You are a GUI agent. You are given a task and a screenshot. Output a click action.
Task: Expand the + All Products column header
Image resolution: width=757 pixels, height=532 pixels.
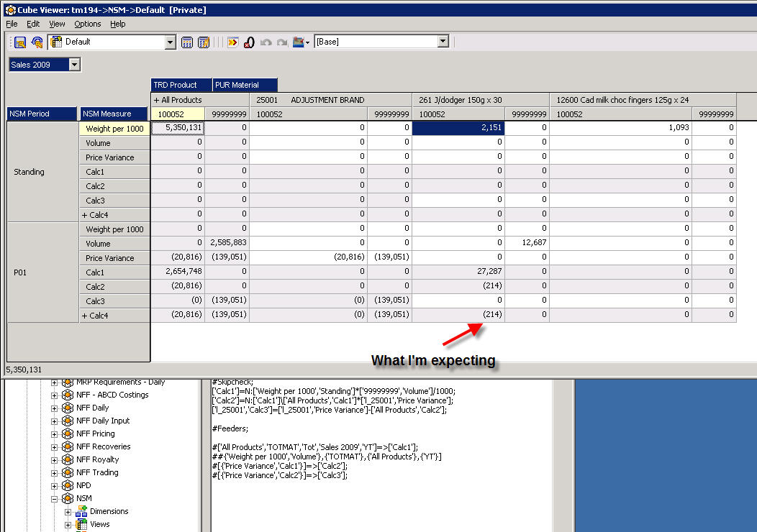coord(156,100)
